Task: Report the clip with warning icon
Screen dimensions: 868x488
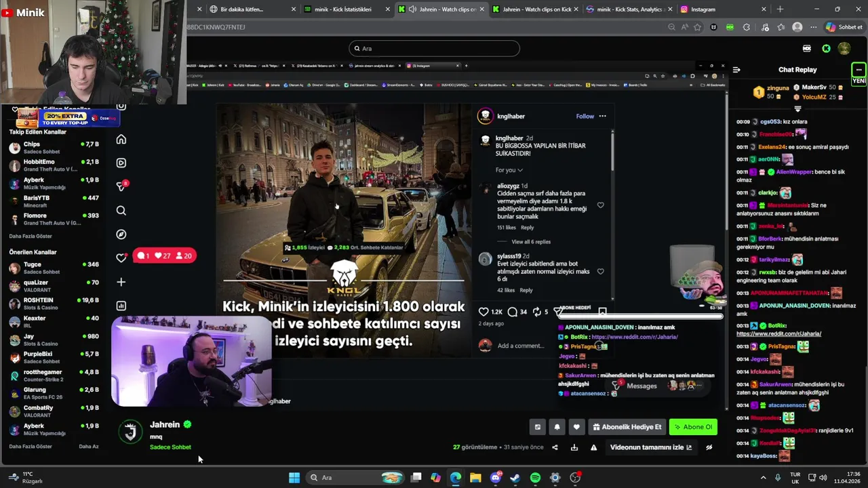Action: 593,447
